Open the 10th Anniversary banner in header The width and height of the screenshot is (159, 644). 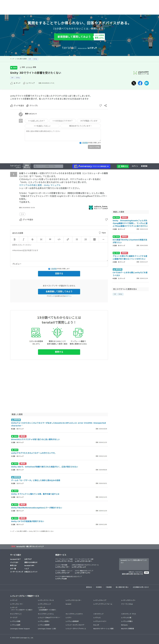[x=91, y=166]
